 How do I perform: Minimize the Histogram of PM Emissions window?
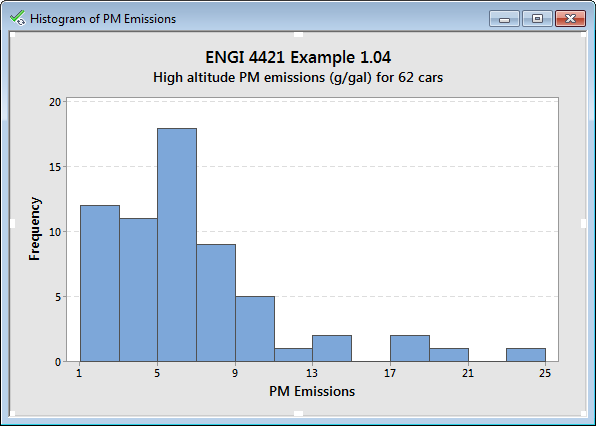pyautogui.click(x=504, y=19)
